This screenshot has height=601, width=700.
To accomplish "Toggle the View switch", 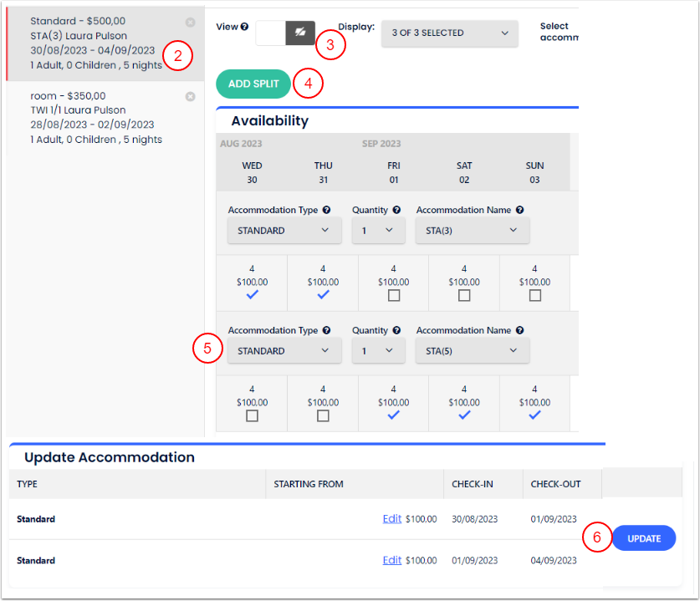I will point(285,33).
